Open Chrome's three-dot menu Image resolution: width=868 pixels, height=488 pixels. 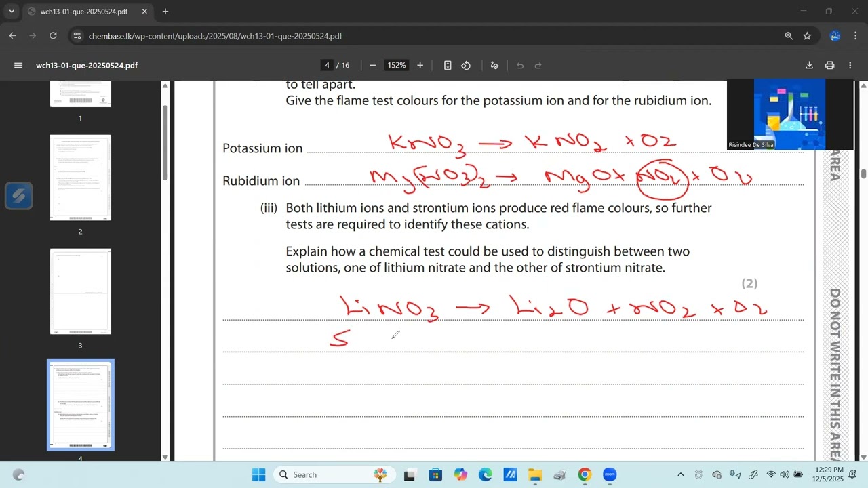pos(855,36)
